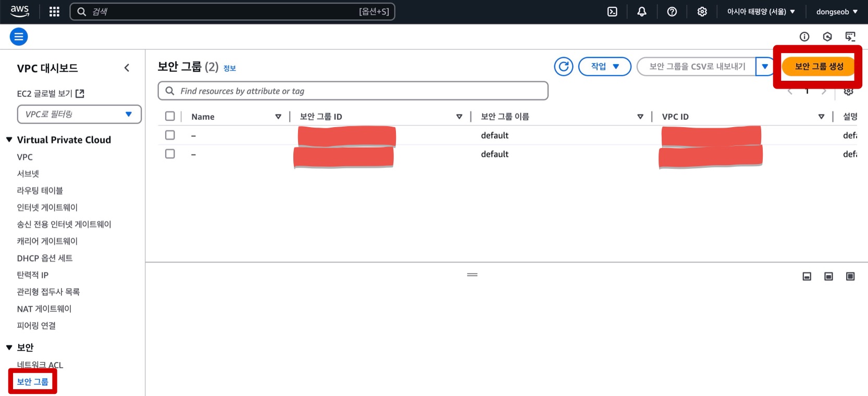The image size is (868, 396).
Task: Open the CSV export dropdown arrow
Action: tap(765, 67)
